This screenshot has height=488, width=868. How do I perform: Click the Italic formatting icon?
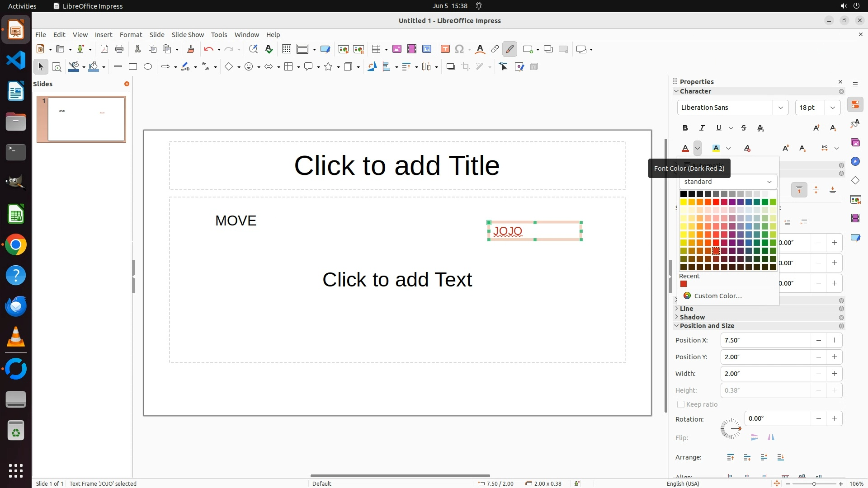702,128
